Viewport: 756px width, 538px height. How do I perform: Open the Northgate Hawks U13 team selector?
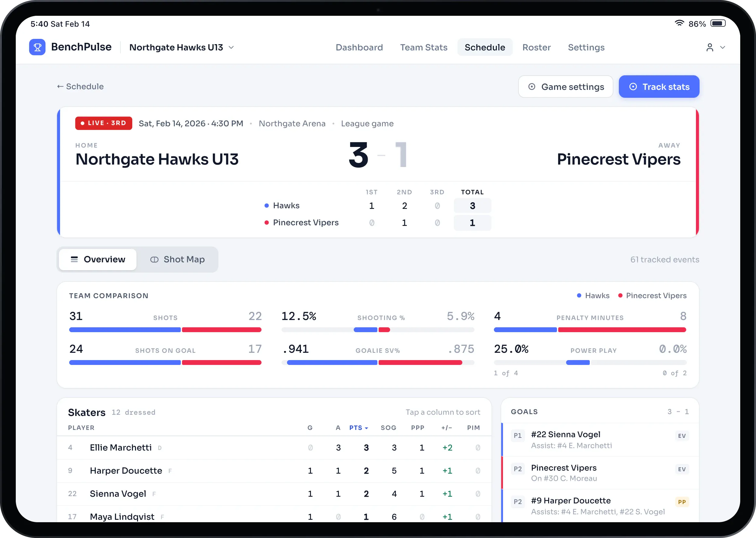pos(181,47)
